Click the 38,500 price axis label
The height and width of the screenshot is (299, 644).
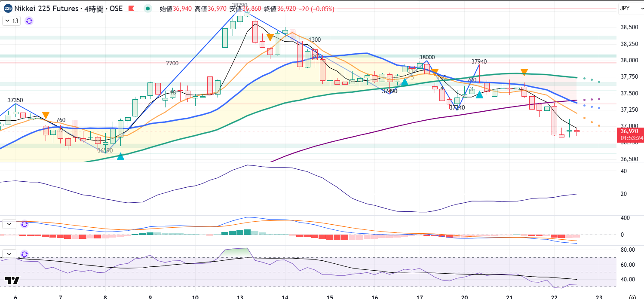[630, 27]
